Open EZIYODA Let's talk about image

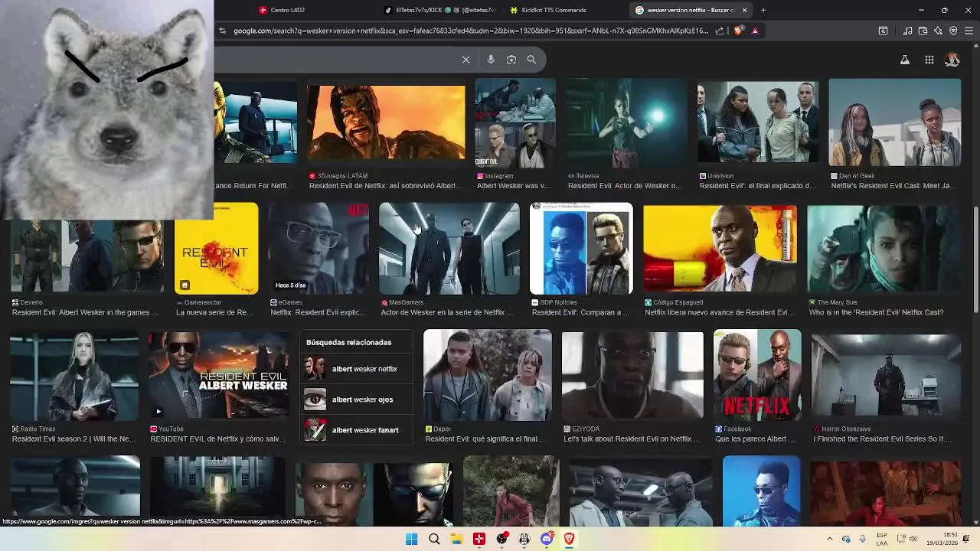pyautogui.click(x=632, y=376)
